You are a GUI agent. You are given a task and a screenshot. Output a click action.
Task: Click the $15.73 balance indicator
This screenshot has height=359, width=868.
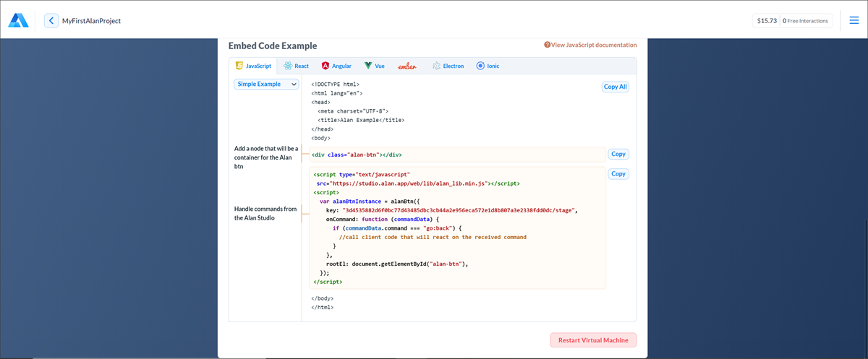point(767,21)
